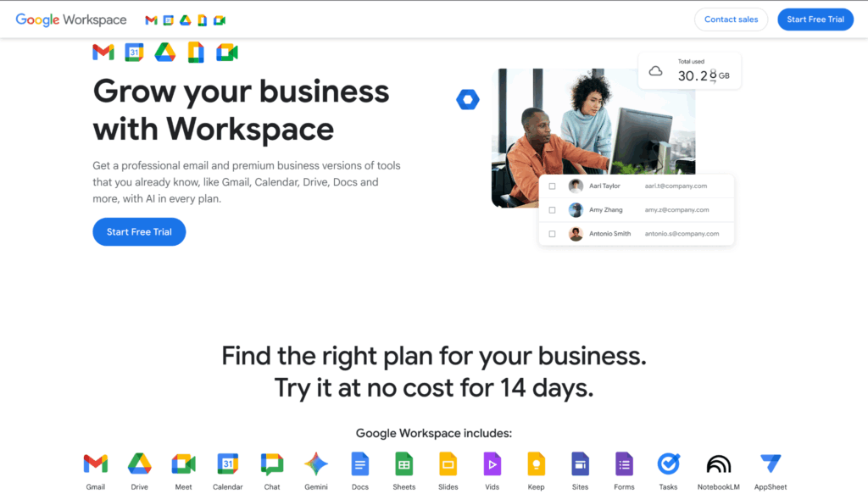
Task: Open the Gmail icon in product list
Action: point(95,463)
